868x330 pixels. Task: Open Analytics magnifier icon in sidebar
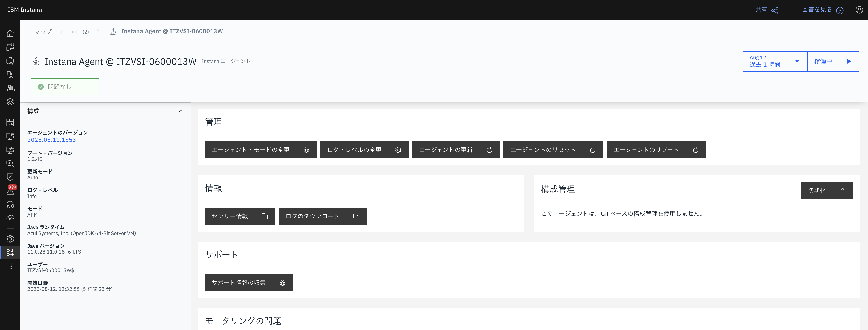[10, 164]
